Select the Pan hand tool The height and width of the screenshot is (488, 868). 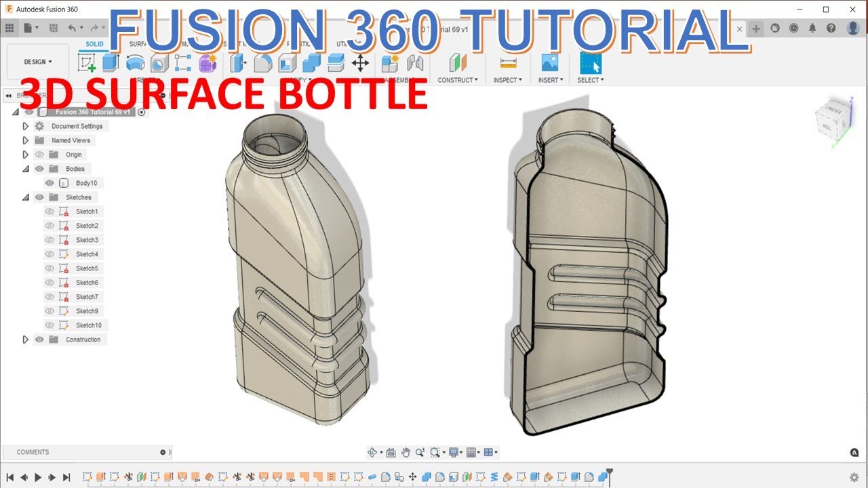tap(406, 452)
